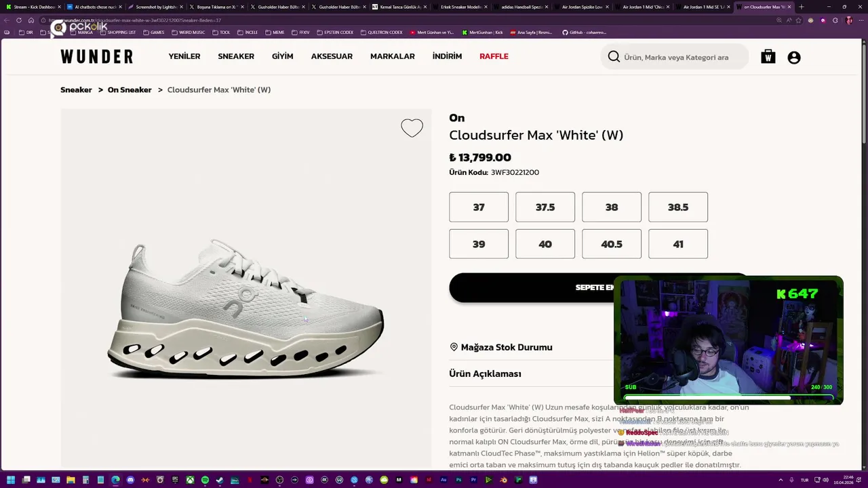This screenshot has width=868, height=488.
Task: Select shoe size 41
Action: pos(678,243)
